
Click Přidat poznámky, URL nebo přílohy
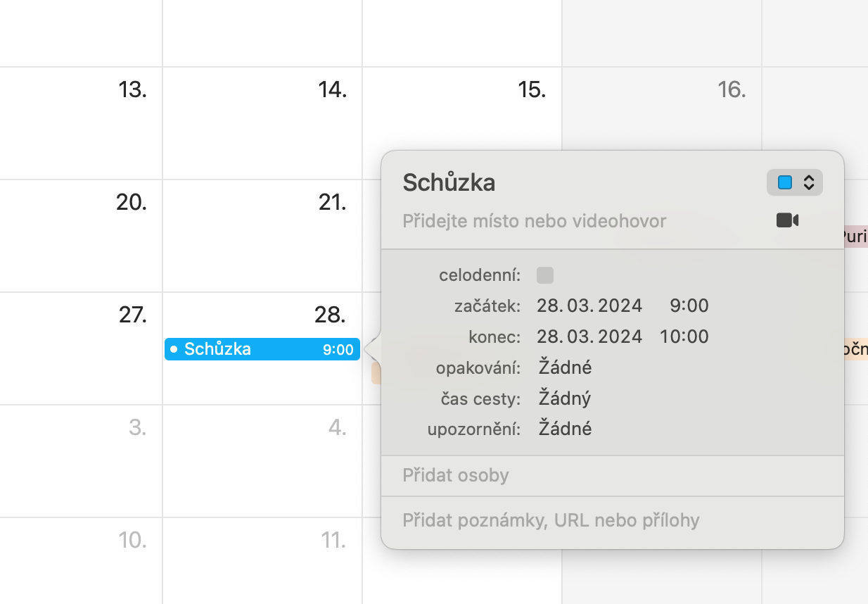(x=551, y=521)
